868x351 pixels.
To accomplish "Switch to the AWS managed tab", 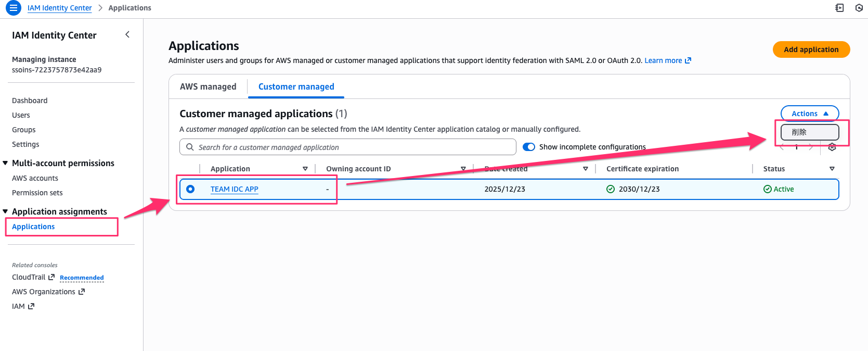I will 208,86.
